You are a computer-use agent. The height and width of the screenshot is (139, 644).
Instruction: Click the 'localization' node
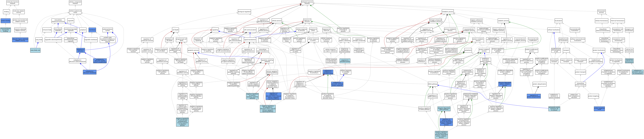pyautogui.click(x=558, y=21)
